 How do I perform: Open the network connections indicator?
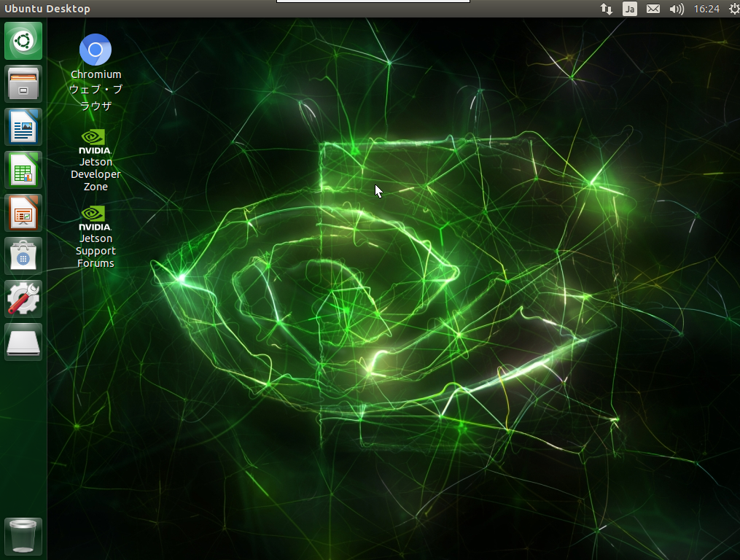pos(607,9)
